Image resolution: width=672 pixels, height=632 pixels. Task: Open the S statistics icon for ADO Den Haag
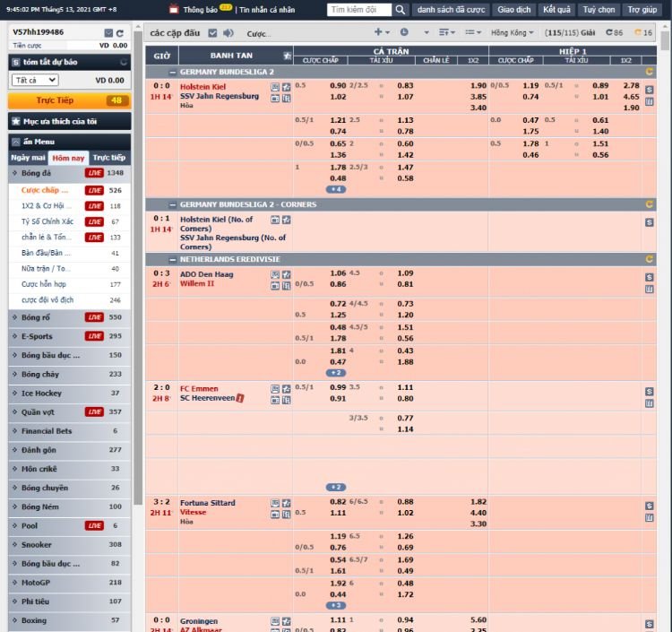coord(649,277)
